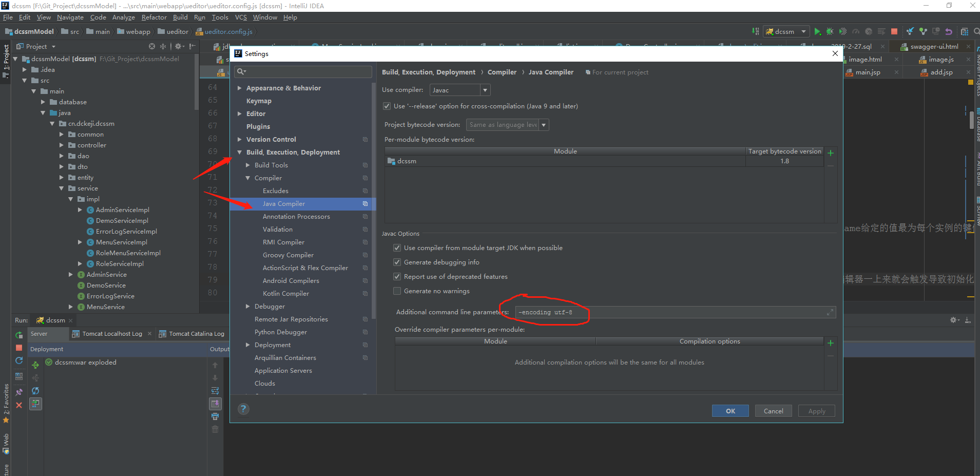The image size is (980, 476).
Task: Open the File menu
Action: pos(8,17)
